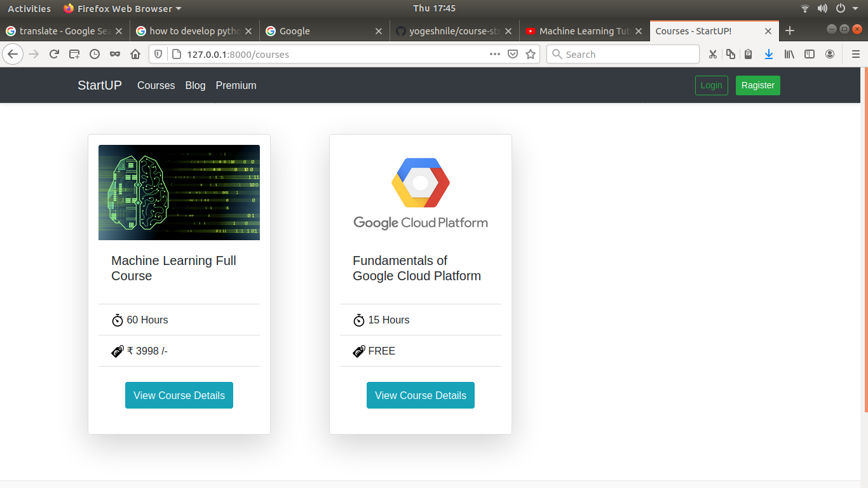Open a new browser tab
The width and height of the screenshot is (868, 488).
click(790, 30)
